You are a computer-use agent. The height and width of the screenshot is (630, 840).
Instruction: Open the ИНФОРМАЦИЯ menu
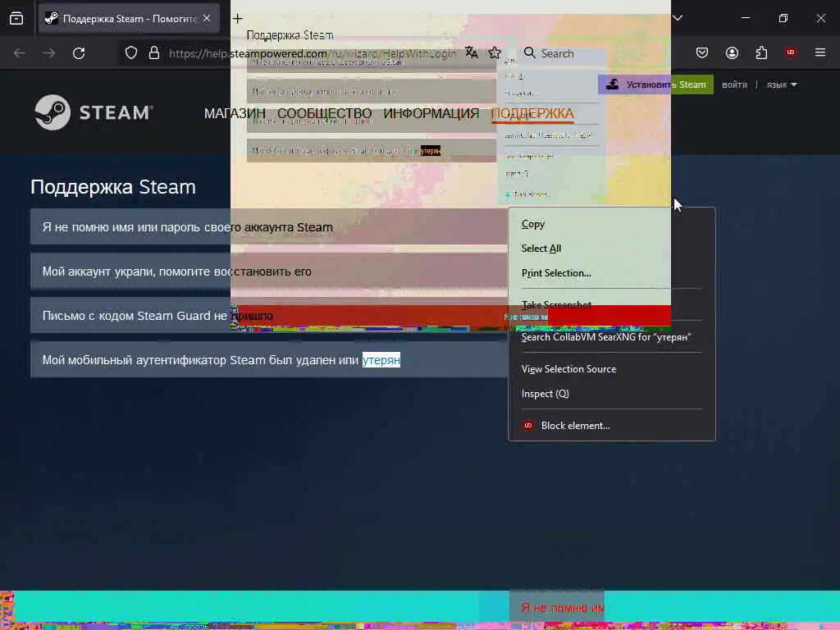click(431, 113)
